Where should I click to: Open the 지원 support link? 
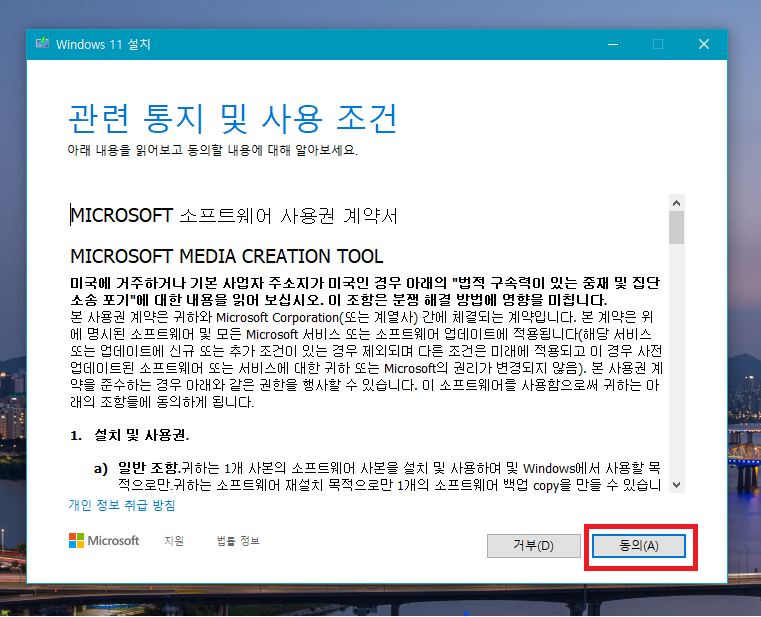[x=174, y=541]
